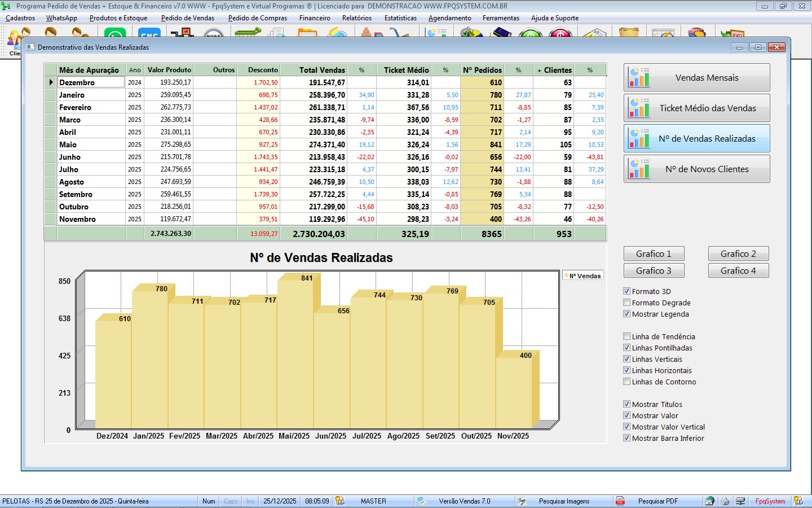Click the Exit door icon in toolbar
The height and width of the screenshot is (508, 812).
coord(732,33)
